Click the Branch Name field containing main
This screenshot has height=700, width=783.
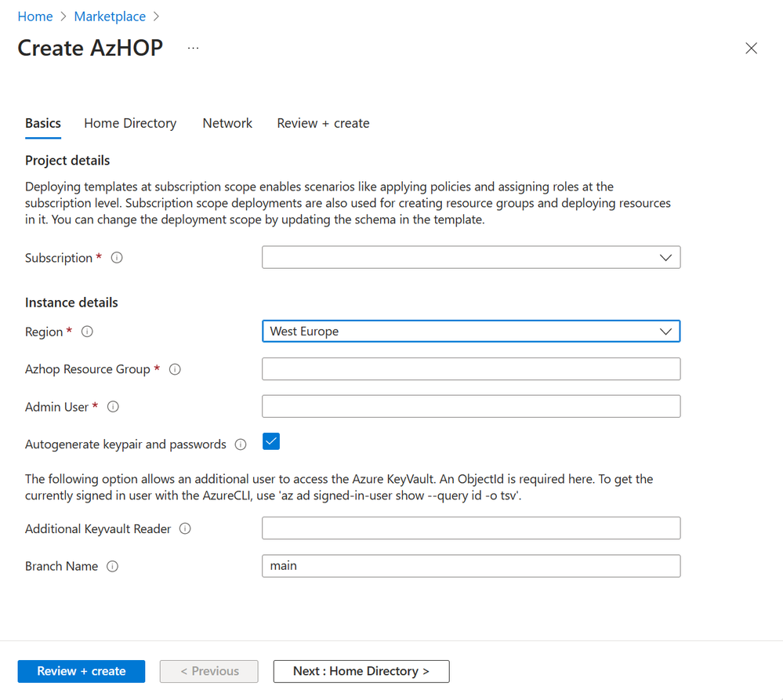[x=471, y=566]
